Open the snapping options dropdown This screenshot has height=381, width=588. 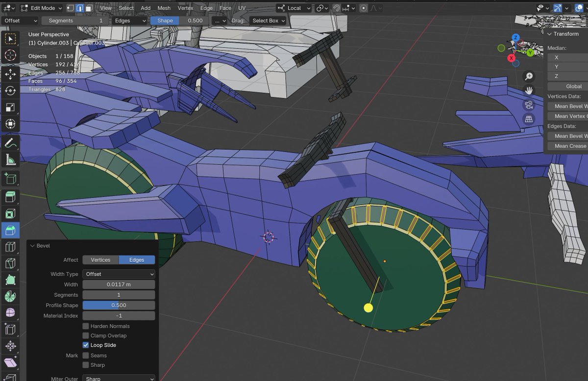[349, 8]
